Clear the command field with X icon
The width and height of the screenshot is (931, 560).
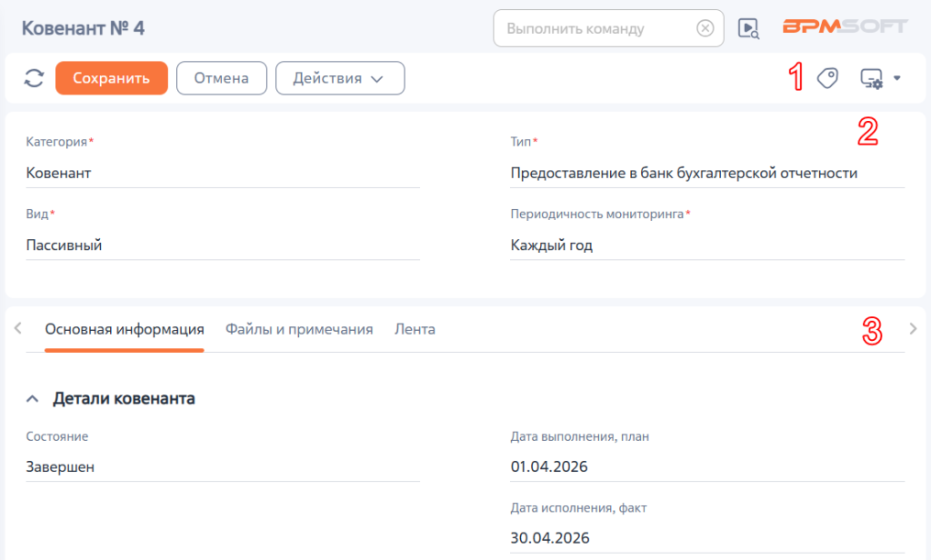pos(705,28)
